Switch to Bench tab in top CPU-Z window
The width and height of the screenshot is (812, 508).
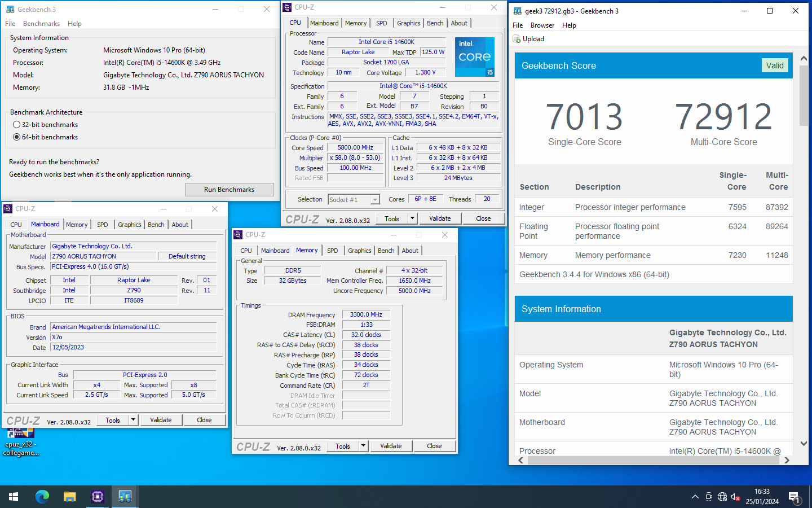[x=435, y=23]
